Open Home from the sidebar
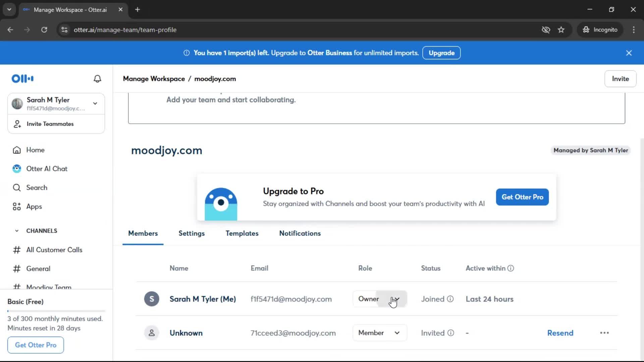Image resolution: width=644 pixels, height=362 pixels. tap(35, 150)
